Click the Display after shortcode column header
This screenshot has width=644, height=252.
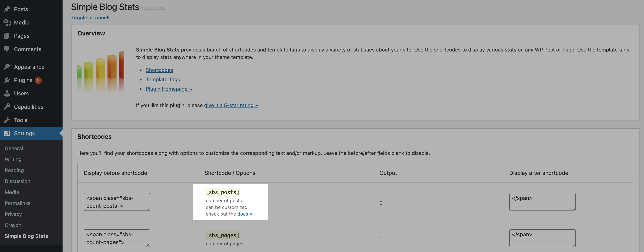538,173
